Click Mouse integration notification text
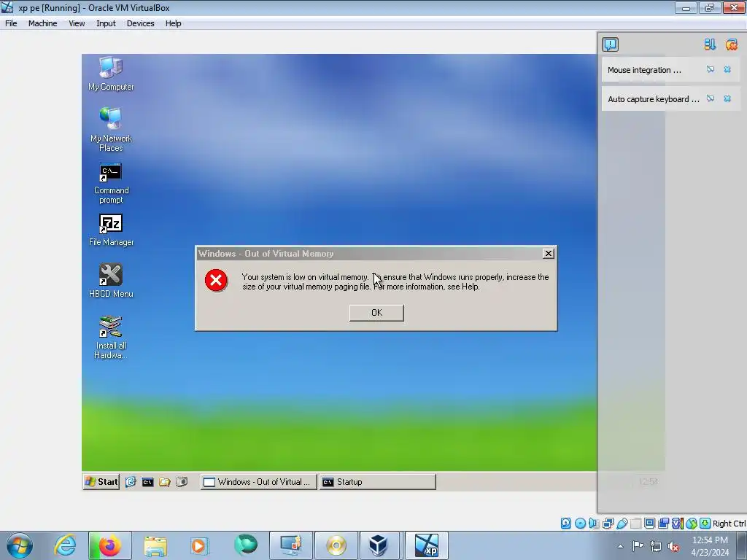The height and width of the screenshot is (560, 747). pyautogui.click(x=644, y=70)
